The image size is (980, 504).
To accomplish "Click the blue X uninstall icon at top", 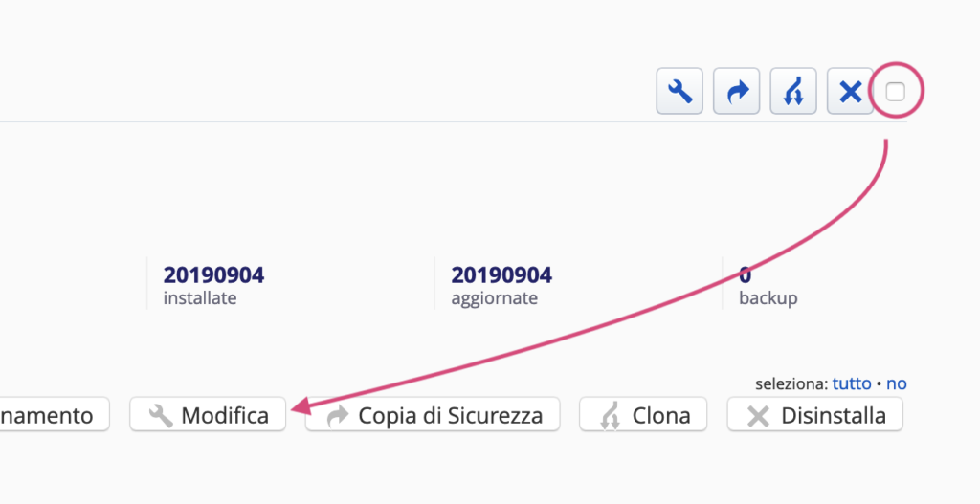I will click(850, 92).
